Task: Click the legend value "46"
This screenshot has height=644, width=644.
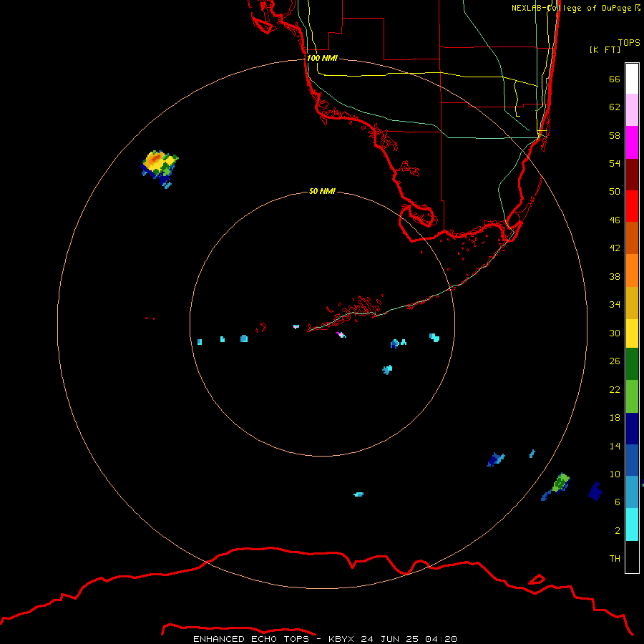Action: [615, 220]
